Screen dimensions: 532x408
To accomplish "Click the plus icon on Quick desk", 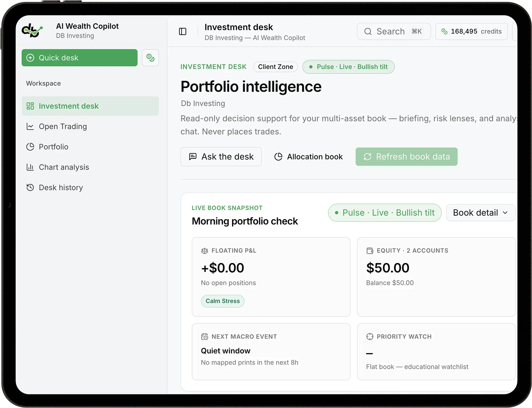I will (30, 58).
